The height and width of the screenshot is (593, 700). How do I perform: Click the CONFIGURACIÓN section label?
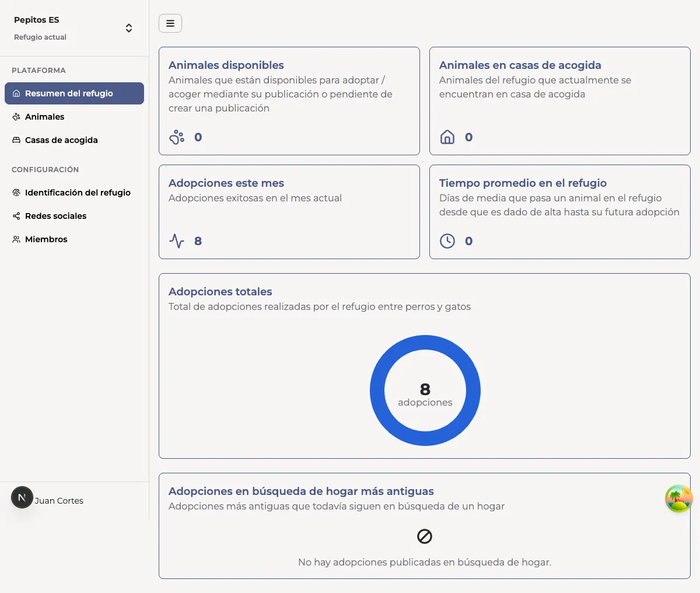45,170
